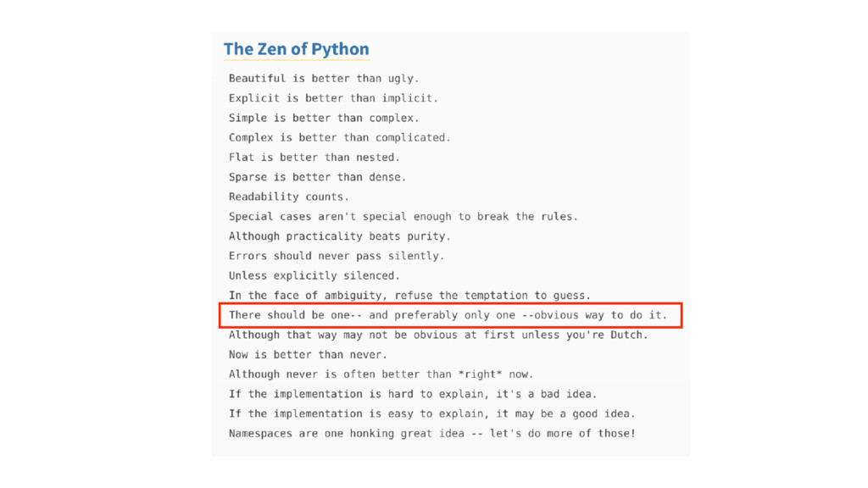Click the line 'Readability counts.'
Viewport: 868px width, 488px height.
click(288, 197)
